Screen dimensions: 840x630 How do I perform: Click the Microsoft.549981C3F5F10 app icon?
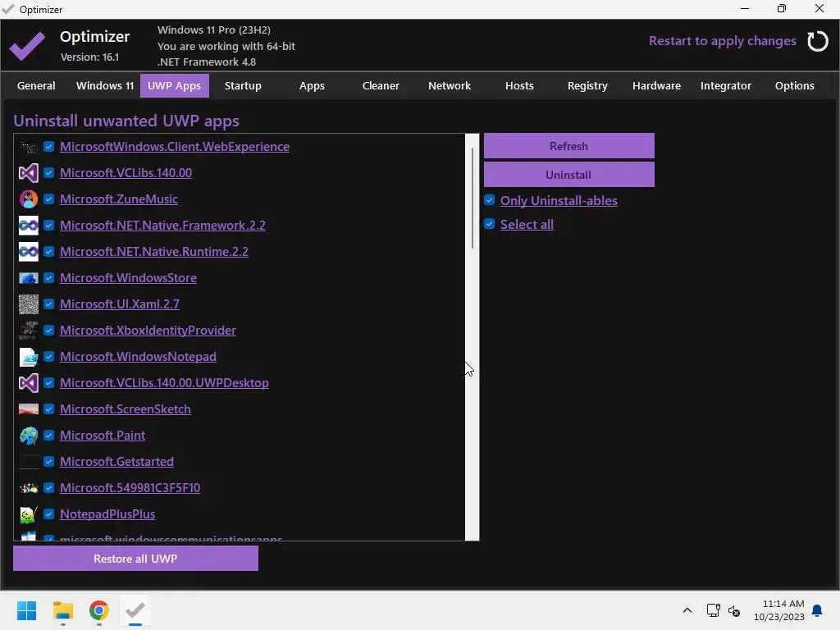(x=29, y=488)
